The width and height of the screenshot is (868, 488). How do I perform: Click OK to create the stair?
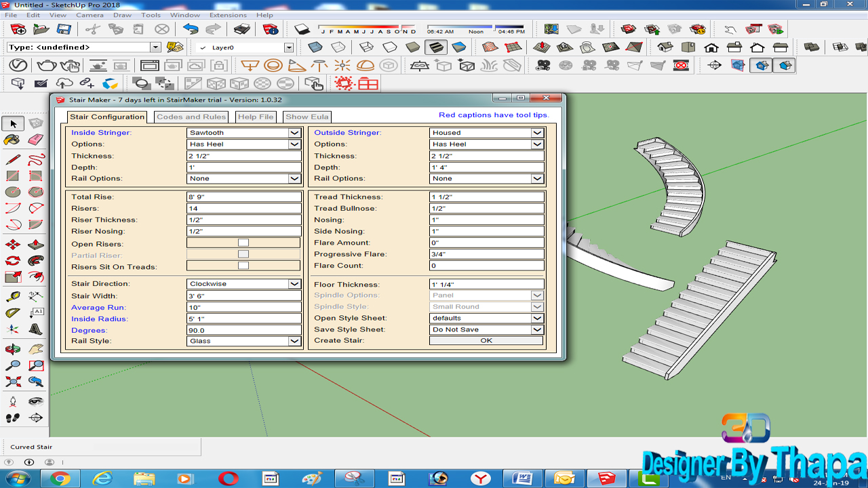tap(486, 340)
